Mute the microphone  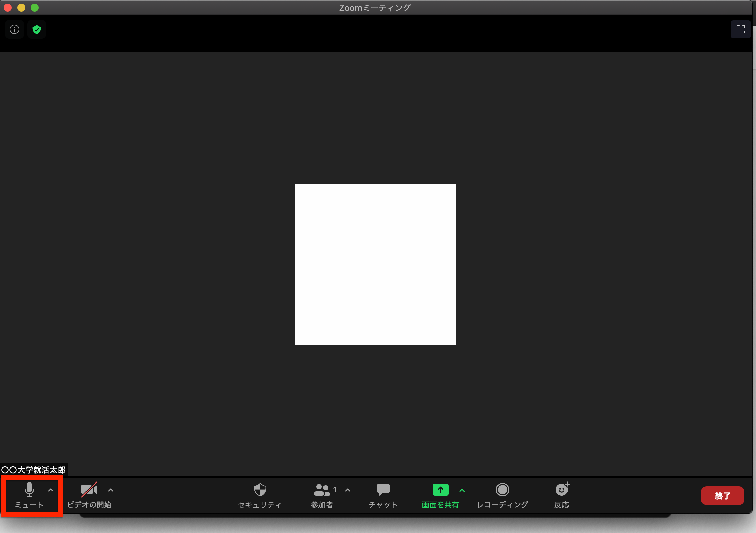coord(29,494)
